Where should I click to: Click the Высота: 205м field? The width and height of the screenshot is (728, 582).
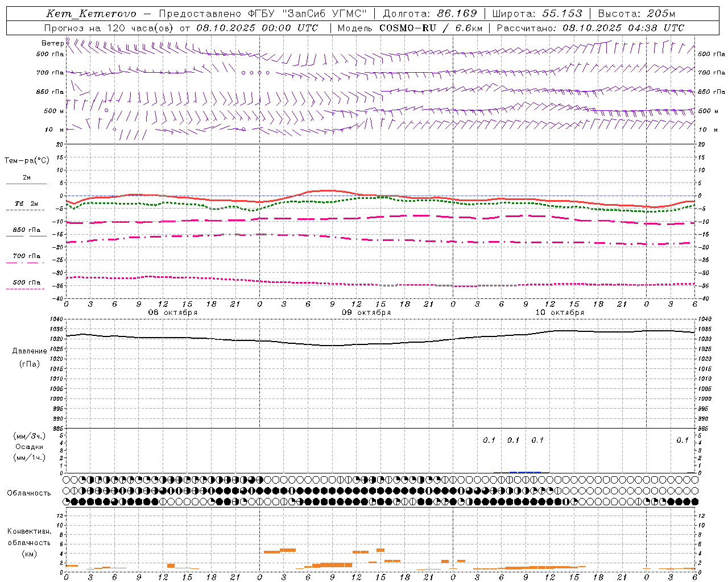(636, 14)
